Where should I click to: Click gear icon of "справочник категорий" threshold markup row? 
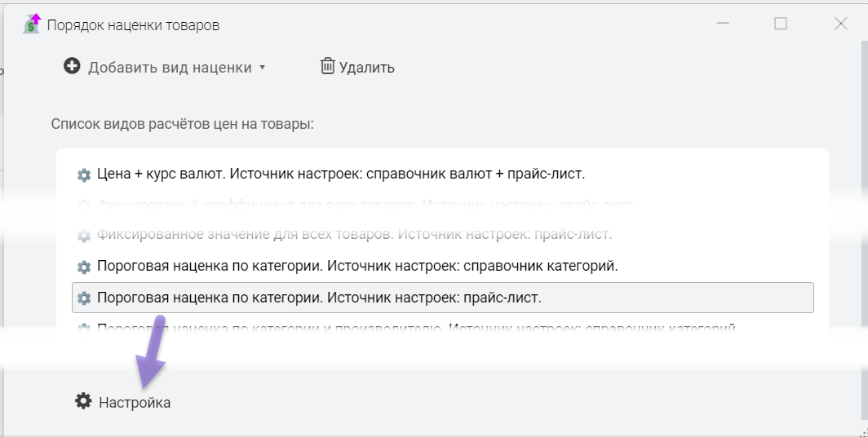pyautogui.click(x=83, y=267)
